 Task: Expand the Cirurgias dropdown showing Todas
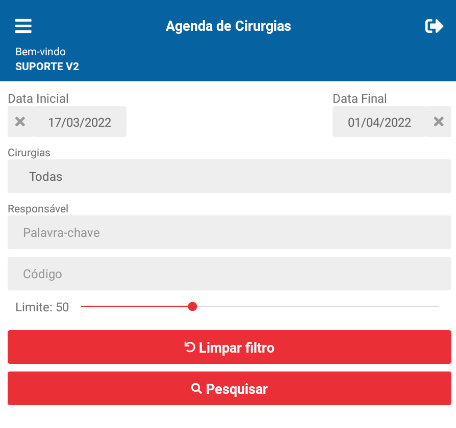point(229,176)
